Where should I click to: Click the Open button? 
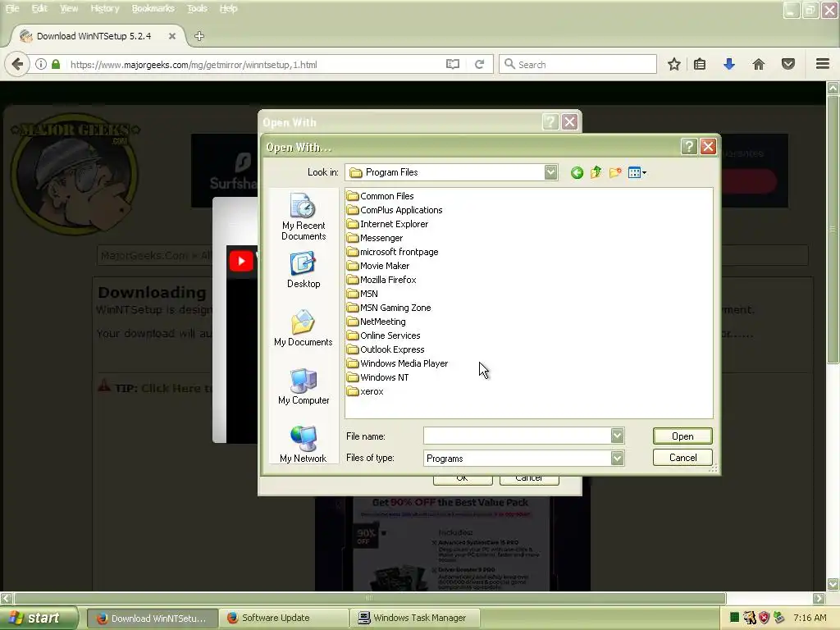(682, 436)
